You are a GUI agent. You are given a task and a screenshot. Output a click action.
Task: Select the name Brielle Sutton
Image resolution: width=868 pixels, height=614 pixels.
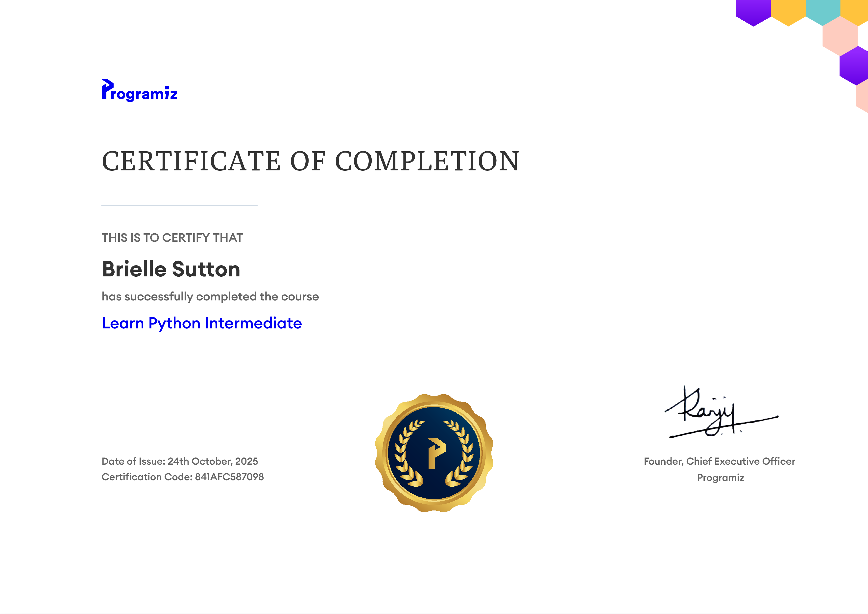(x=171, y=269)
